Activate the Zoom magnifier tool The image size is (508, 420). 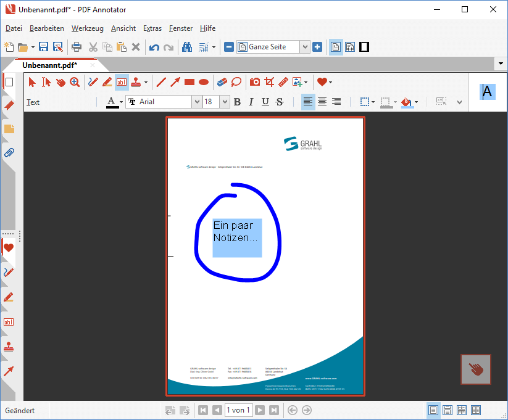[75, 82]
